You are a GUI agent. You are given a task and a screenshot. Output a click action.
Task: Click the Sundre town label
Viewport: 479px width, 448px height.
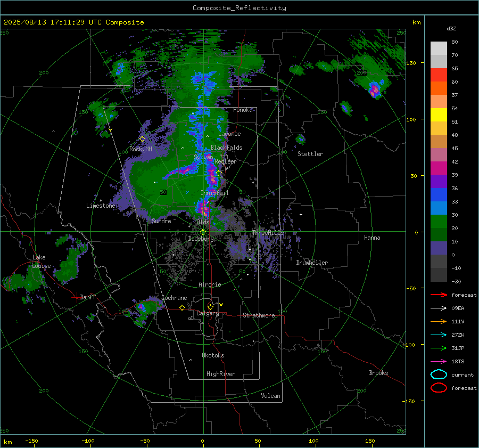(x=161, y=221)
